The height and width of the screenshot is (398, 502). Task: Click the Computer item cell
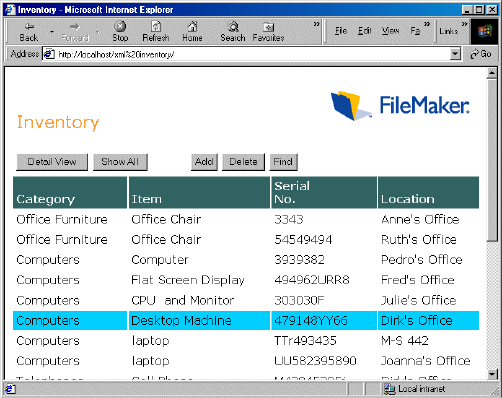click(160, 260)
